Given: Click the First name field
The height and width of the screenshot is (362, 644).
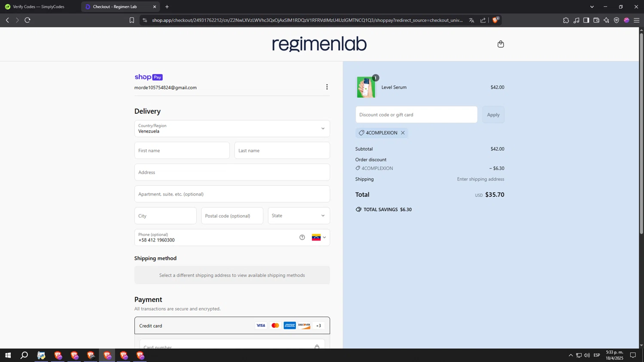Looking at the screenshot, I should click(x=182, y=151).
